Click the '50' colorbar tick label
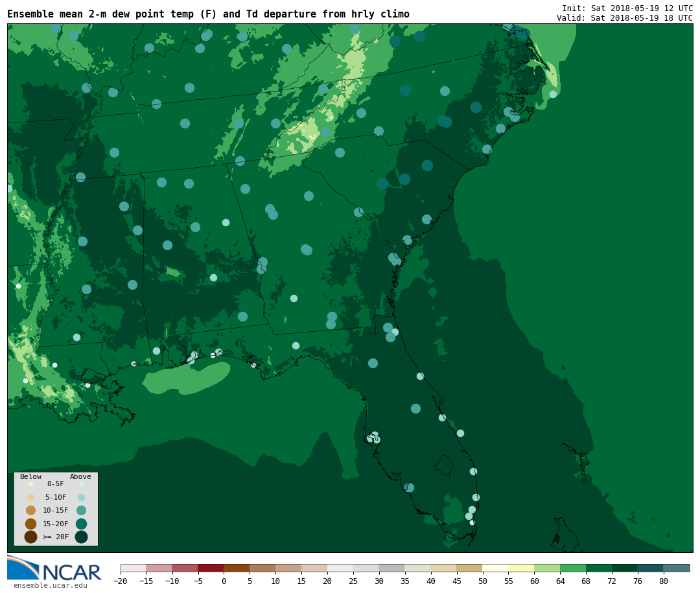 [x=483, y=581]
